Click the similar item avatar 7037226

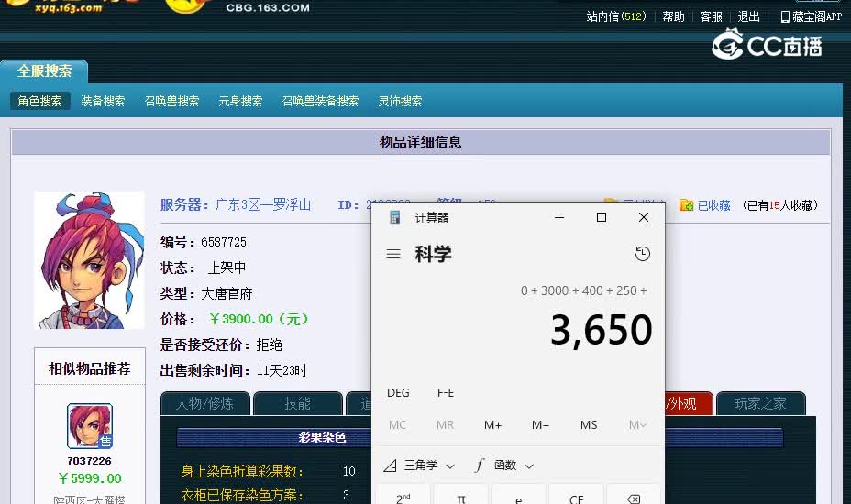pos(90,426)
